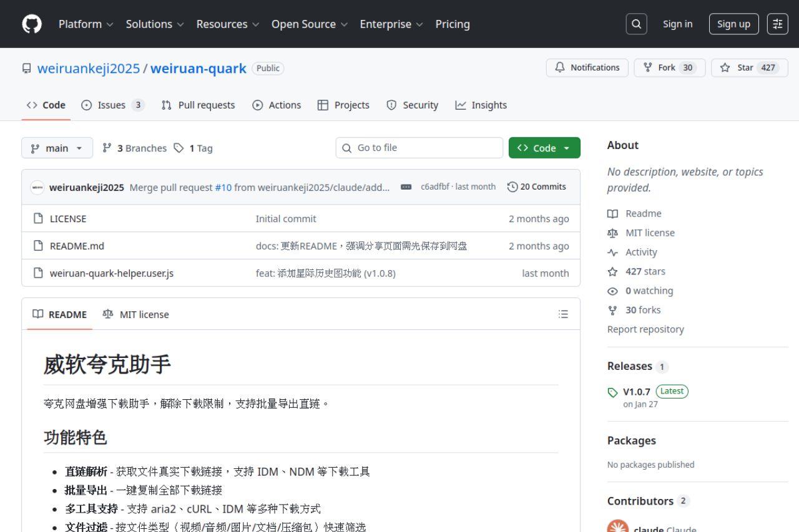Switch to the MIT license tab
Viewport: 799px width, 532px height.
pyautogui.click(x=136, y=314)
